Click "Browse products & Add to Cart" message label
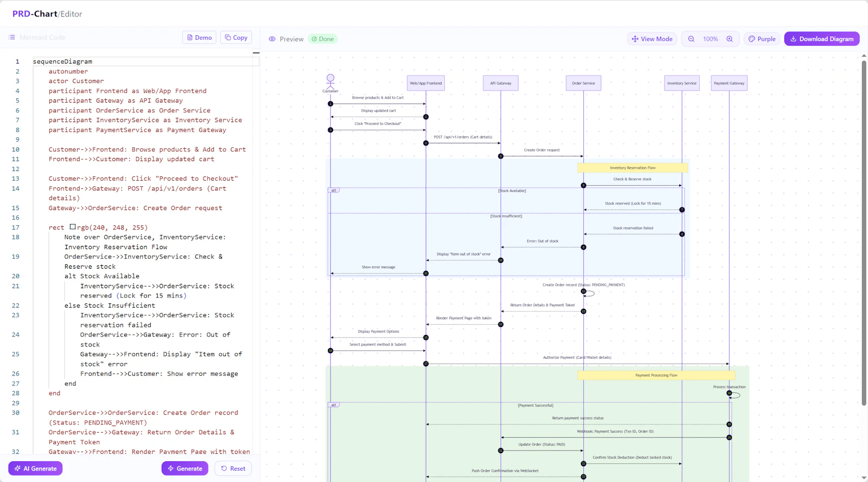 click(378, 98)
